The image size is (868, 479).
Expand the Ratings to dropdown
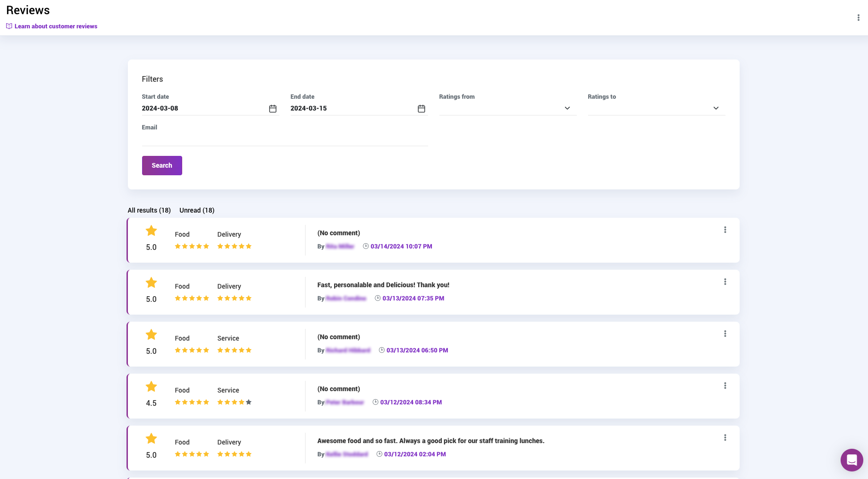(656, 108)
